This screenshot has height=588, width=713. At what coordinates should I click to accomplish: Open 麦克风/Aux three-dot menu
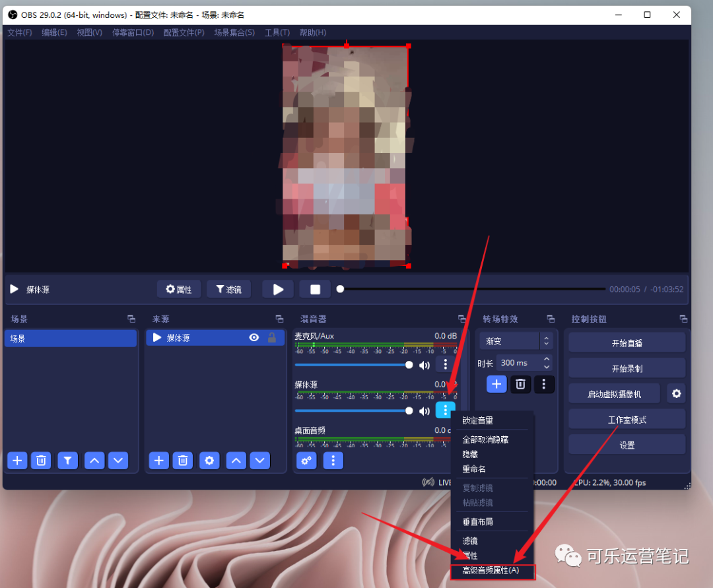click(x=445, y=364)
